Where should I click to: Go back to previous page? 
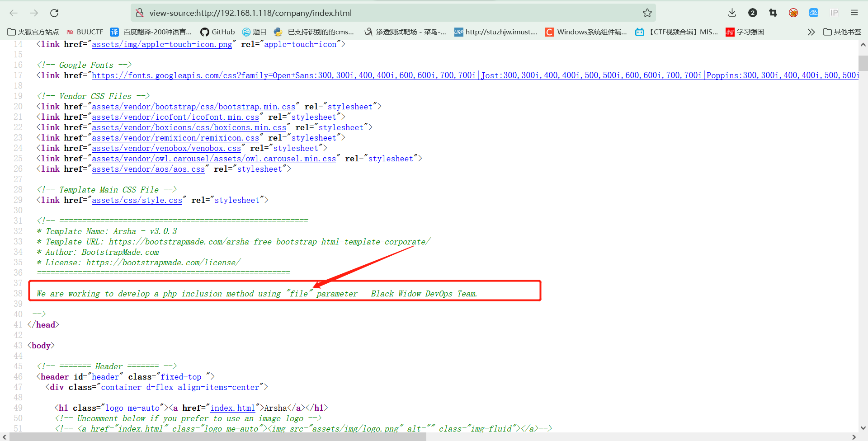[14, 13]
